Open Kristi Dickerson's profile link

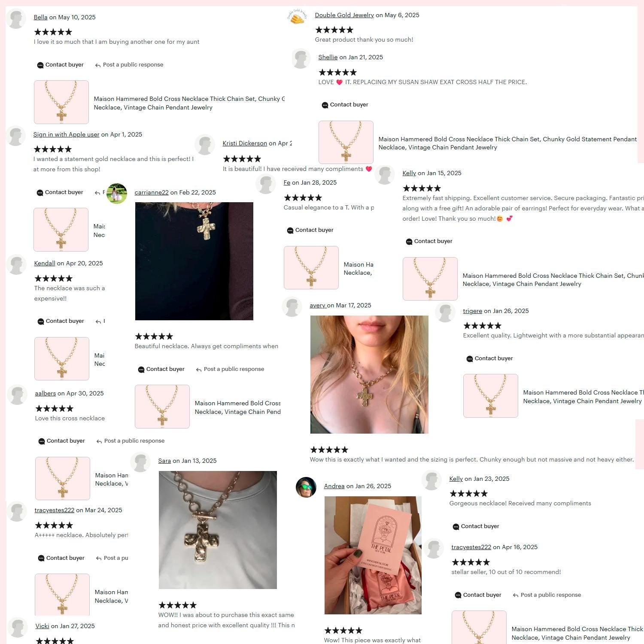[x=245, y=143]
